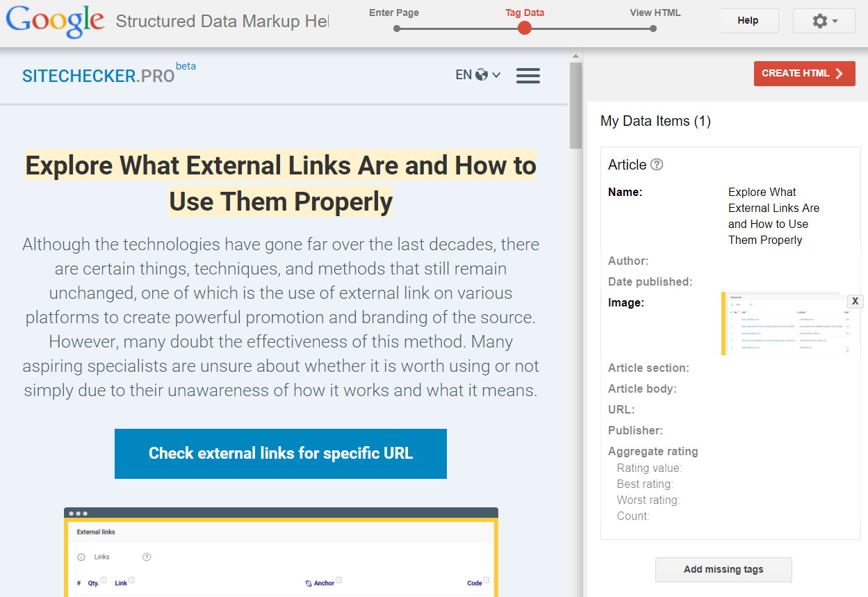Click the View HTML progress dot

click(653, 28)
